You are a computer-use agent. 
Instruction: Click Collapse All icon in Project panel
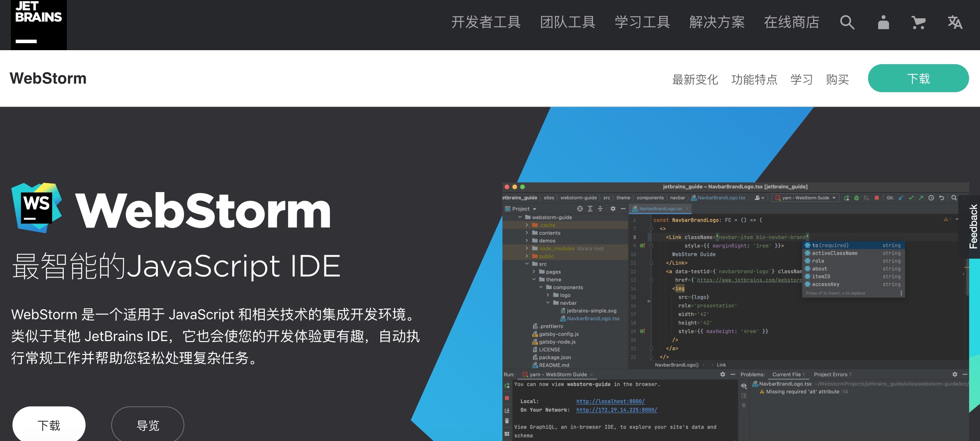pos(600,209)
